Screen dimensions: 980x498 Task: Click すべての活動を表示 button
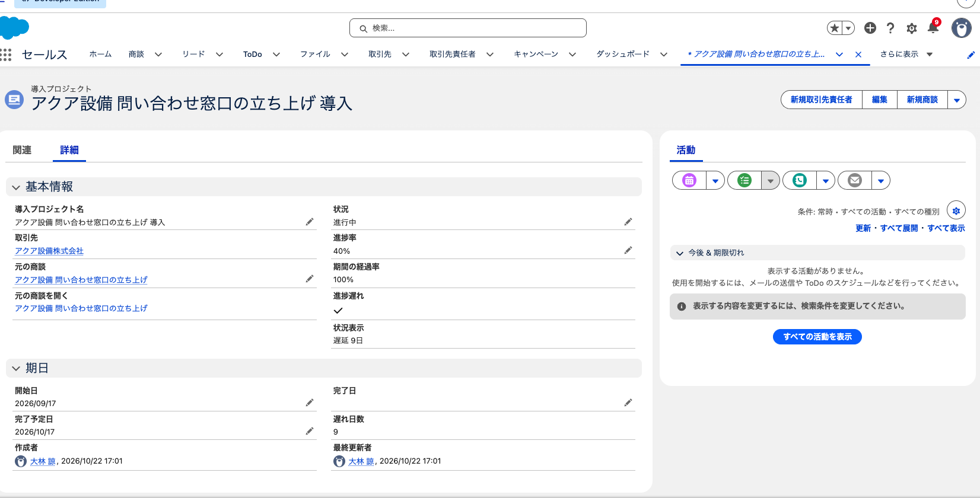817,337
